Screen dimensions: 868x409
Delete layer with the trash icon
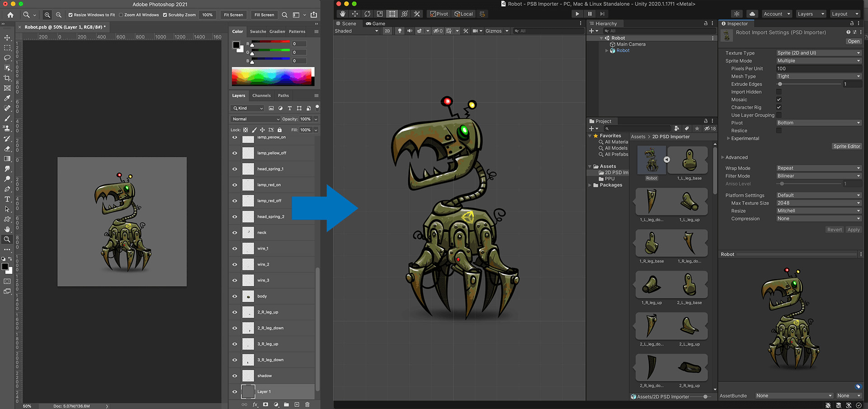pyautogui.click(x=307, y=404)
